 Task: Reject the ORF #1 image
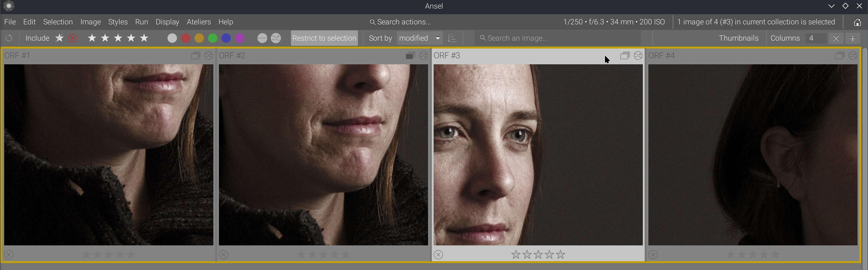[9, 254]
